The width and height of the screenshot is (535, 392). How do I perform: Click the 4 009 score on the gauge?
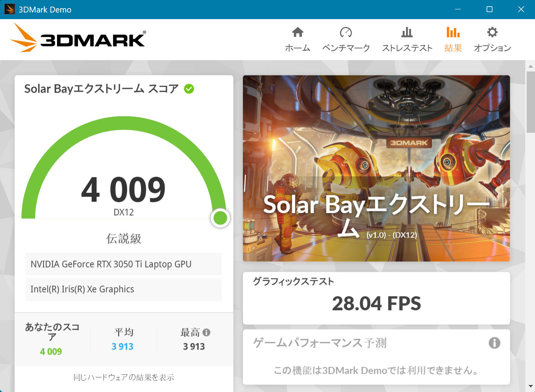click(x=123, y=190)
